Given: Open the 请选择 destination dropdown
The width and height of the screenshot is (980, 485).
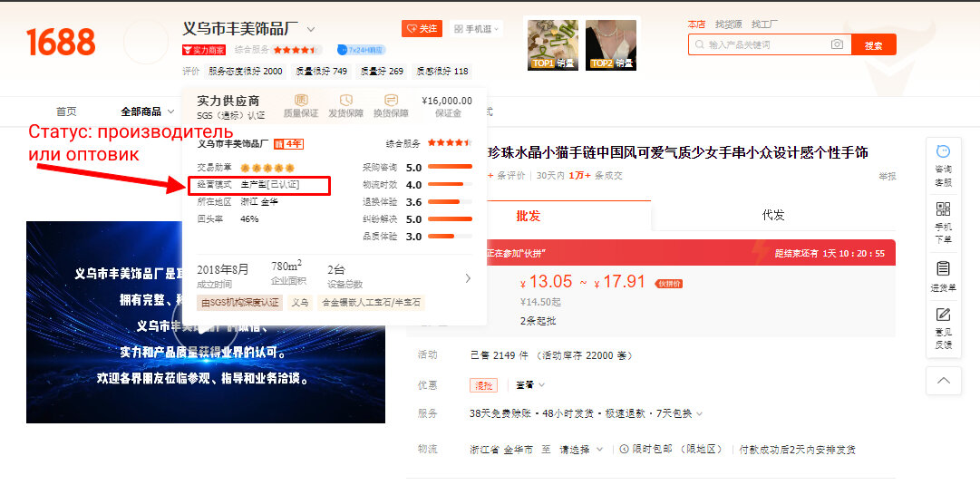Looking at the screenshot, I should point(581,450).
